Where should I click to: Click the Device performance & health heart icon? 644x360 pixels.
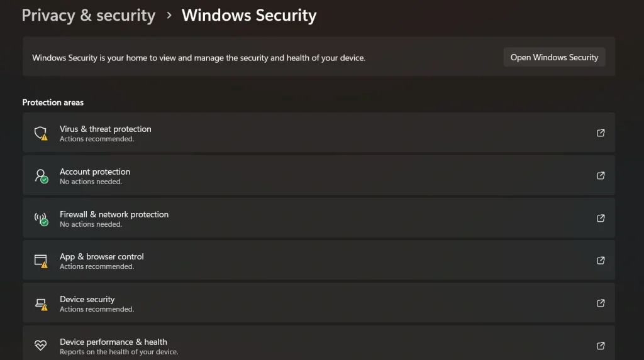point(41,345)
